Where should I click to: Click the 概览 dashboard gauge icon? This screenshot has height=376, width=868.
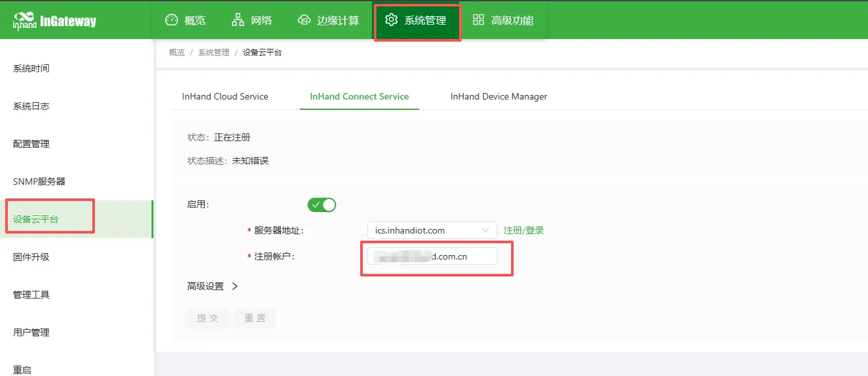click(172, 20)
